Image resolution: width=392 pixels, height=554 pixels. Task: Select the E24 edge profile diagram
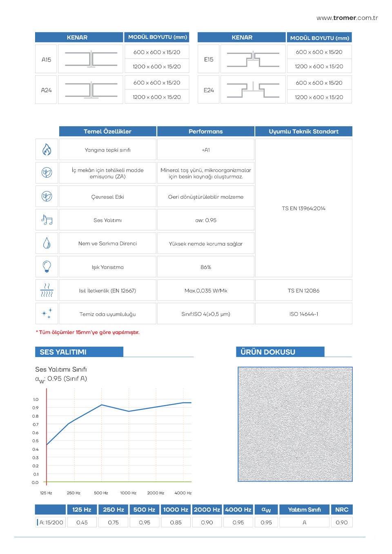[253, 90]
